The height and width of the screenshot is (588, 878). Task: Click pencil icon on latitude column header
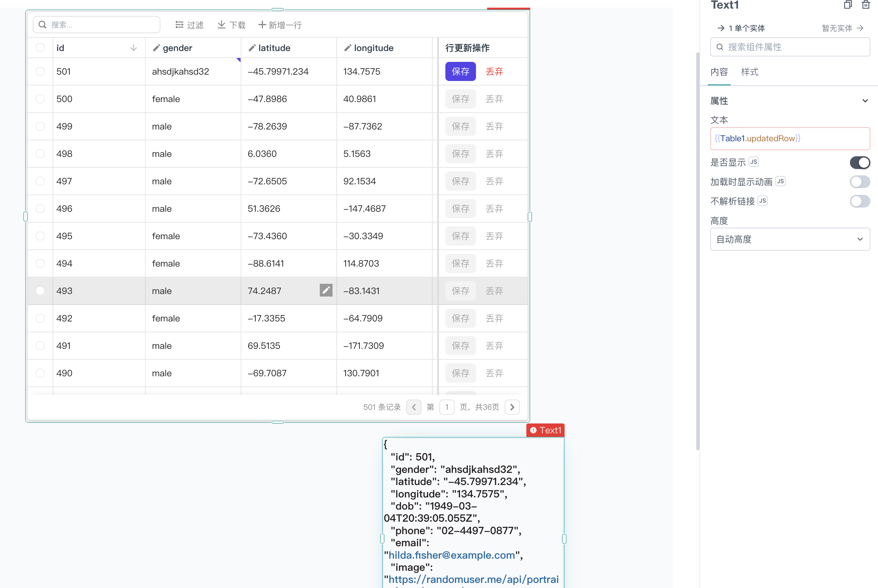tap(252, 48)
